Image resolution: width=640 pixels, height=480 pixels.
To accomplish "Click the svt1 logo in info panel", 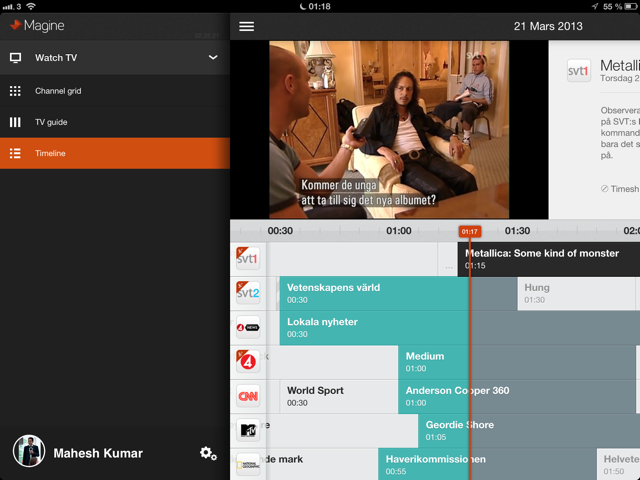I will click(x=579, y=71).
